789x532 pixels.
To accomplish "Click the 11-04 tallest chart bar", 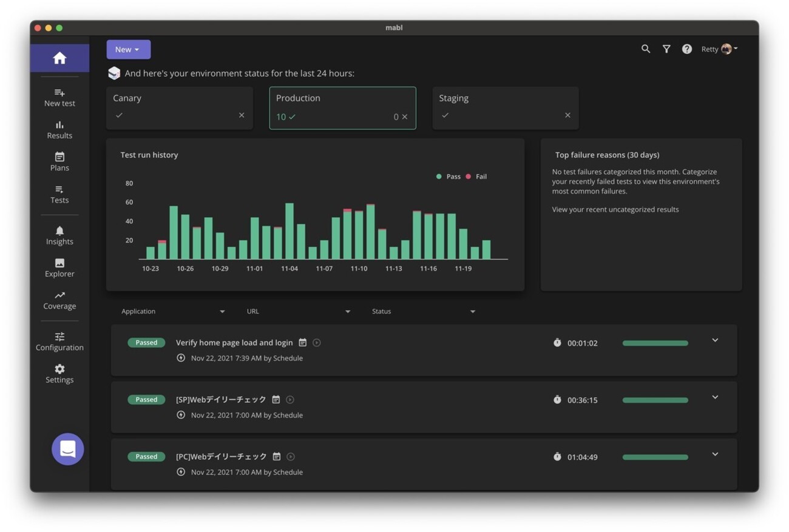I will coord(290,231).
